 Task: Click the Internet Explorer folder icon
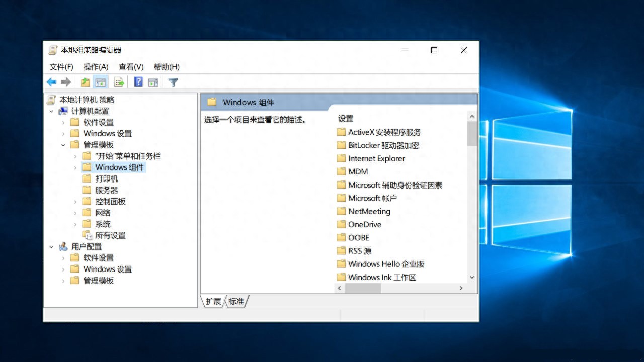click(x=341, y=158)
